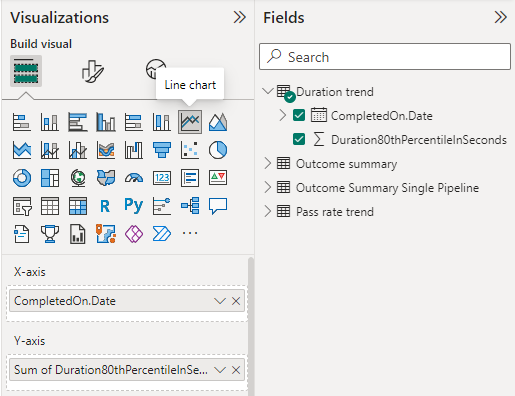Select the 100% stacked column chart visual
The image size is (515, 396).
click(x=162, y=122)
